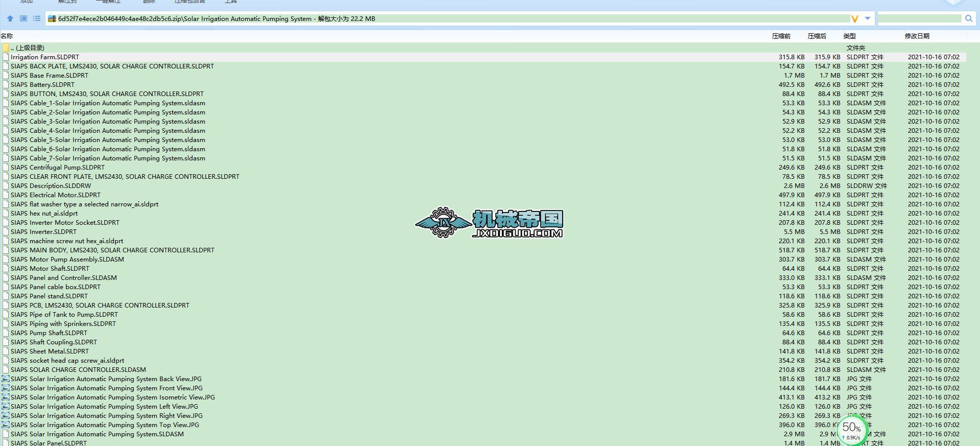Sort by the 名称 column header
Viewport: 980px width, 446px height.
[x=7, y=36]
